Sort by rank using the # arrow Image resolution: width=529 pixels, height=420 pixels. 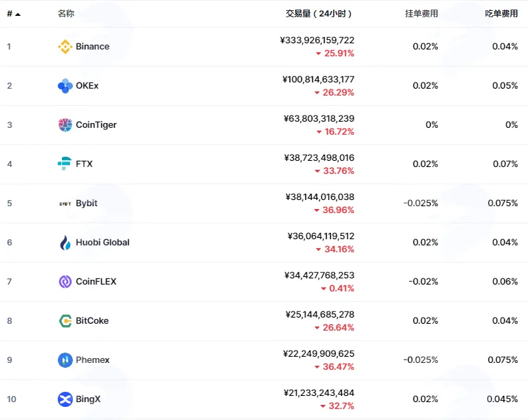pos(14,14)
